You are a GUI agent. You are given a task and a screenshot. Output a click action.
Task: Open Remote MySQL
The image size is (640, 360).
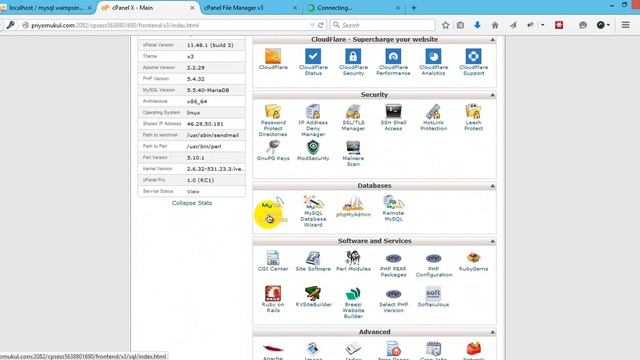click(x=393, y=208)
